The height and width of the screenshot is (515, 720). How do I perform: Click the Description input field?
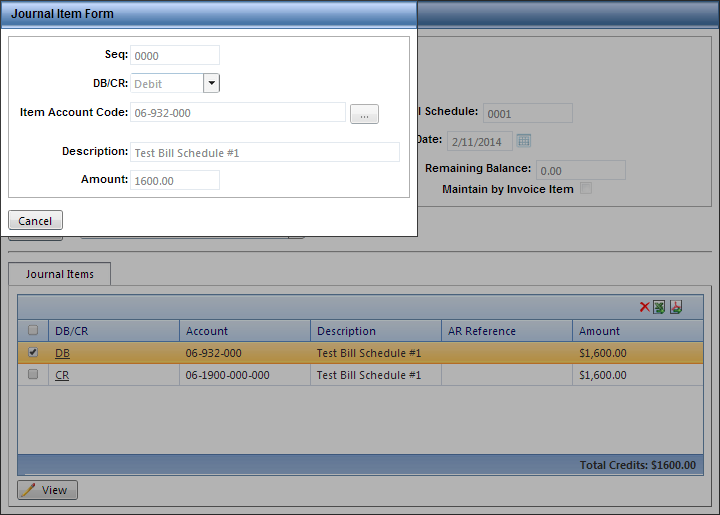[x=265, y=152]
